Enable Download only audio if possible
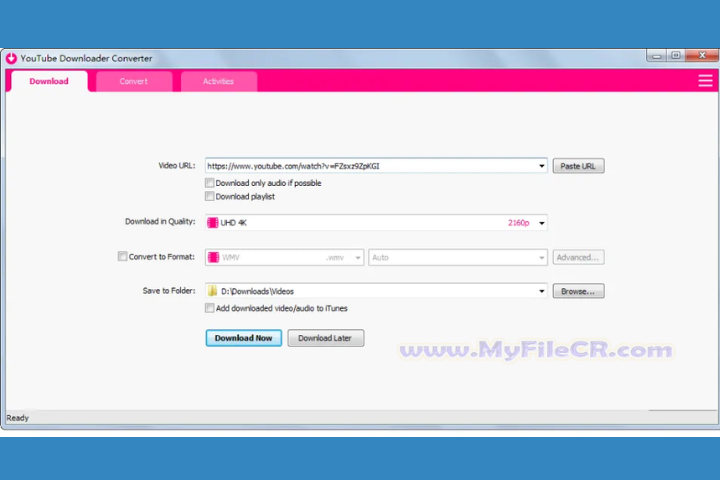720x480 pixels. point(209,183)
